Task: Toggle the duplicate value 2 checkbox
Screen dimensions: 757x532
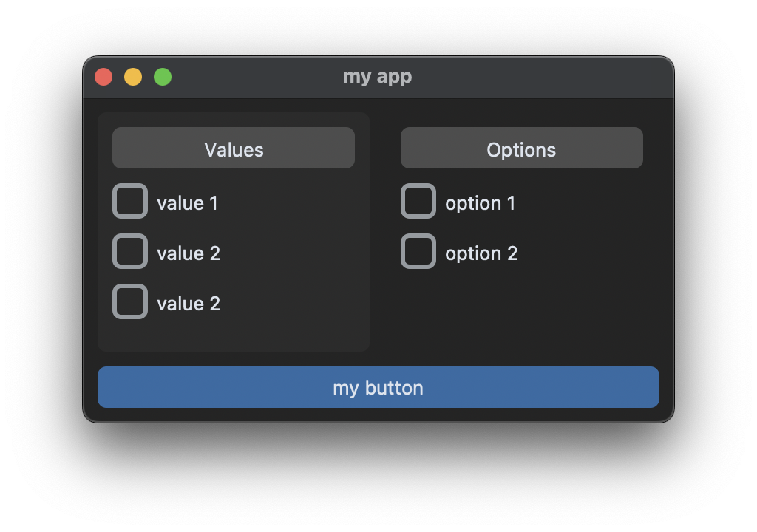Action: click(130, 301)
